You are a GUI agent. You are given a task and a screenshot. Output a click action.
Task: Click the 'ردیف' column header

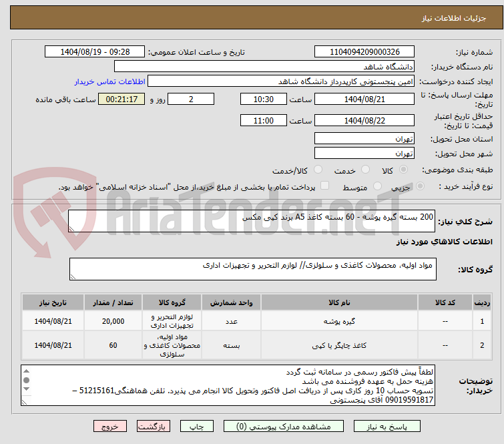click(x=482, y=302)
